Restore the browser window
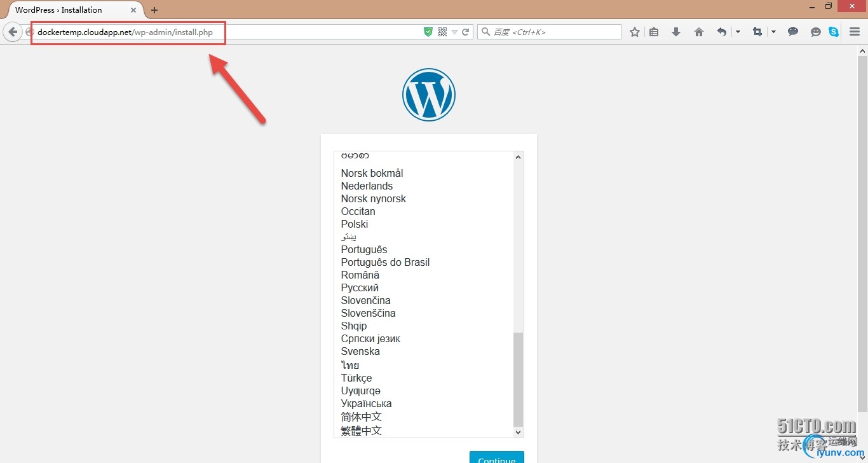This screenshot has height=463, width=868. pos(828,6)
